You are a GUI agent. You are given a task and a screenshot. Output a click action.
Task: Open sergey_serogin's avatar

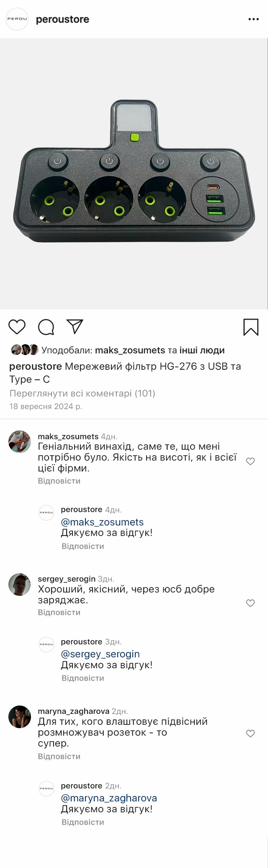[x=20, y=585]
